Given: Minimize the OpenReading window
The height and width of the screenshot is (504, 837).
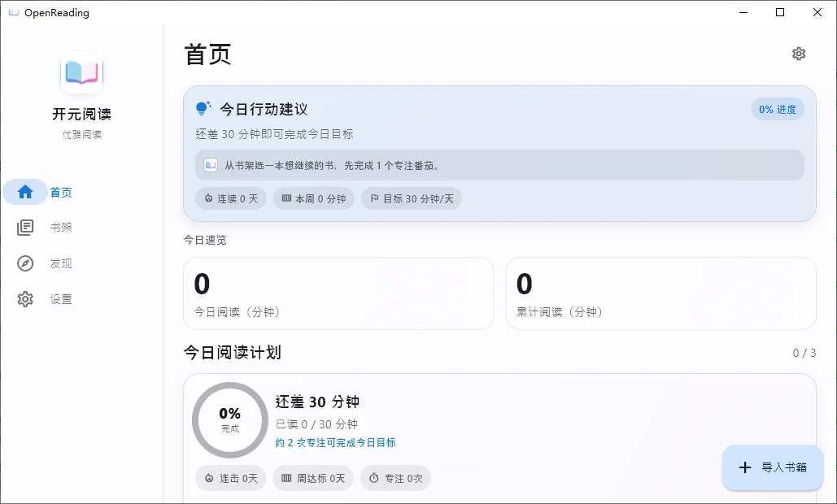Looking at the screenshot, I should [743, 12].
